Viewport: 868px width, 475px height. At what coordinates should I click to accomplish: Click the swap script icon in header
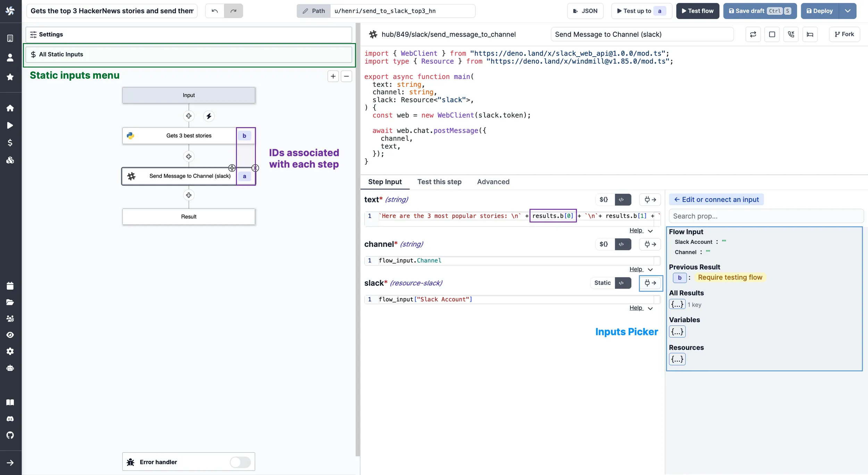[x=753, y=34]
